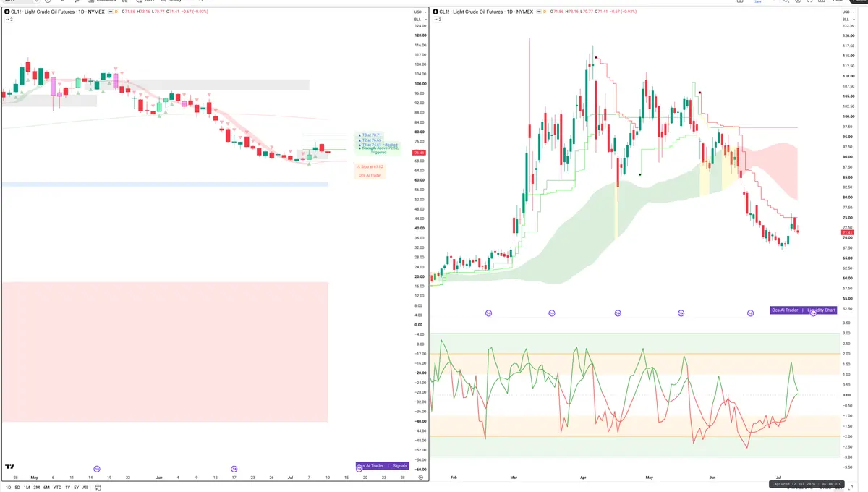Viewport: 868px width, 492px height.
Task: Select the All time range
Action: tap(85, 488)
